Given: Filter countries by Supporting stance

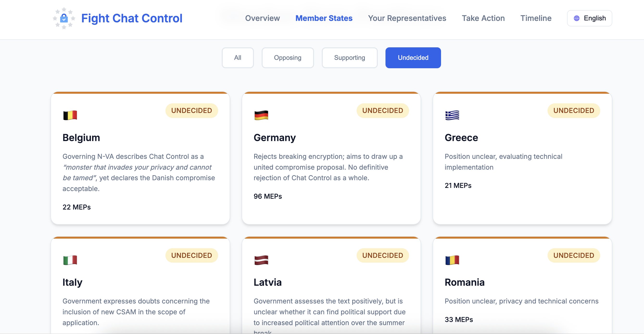Looking at the screenshot, I should 349,58.
